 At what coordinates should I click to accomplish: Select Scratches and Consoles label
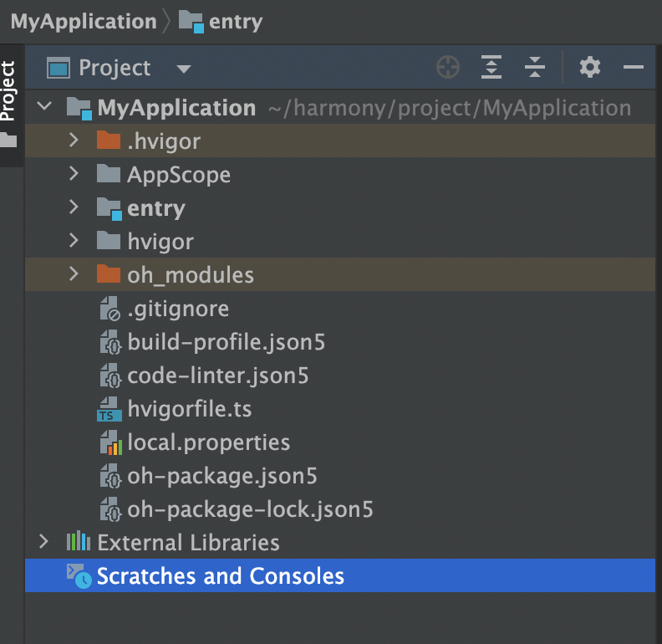coord(221,576)
